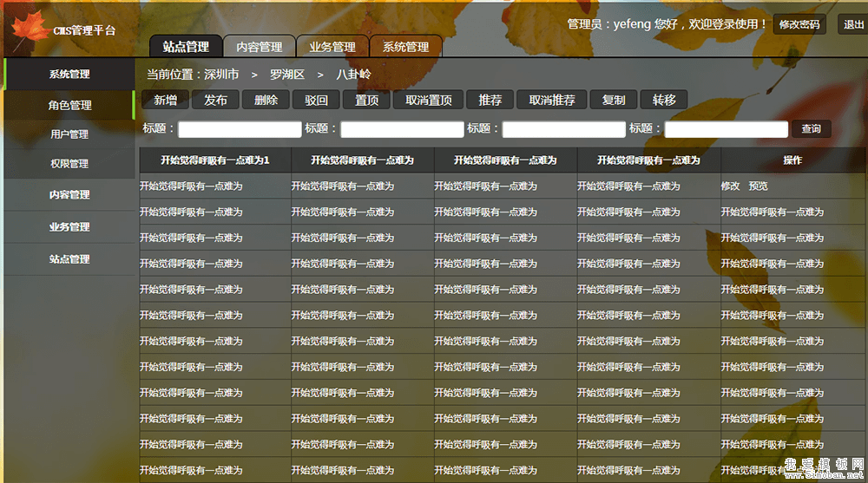Open 权限管理 in the sidebar

click(x=69, y=164)
